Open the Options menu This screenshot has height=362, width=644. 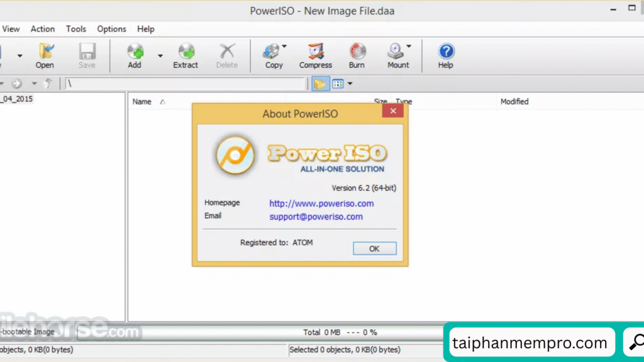[111, 29]
